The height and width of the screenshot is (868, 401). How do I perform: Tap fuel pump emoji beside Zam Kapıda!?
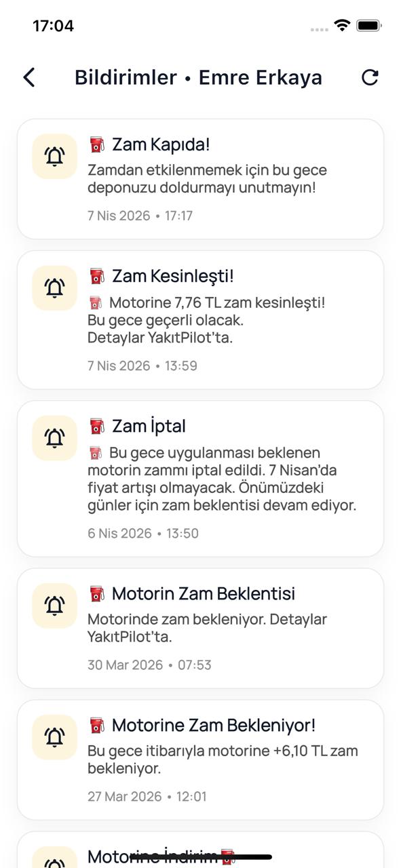[97, 144]
